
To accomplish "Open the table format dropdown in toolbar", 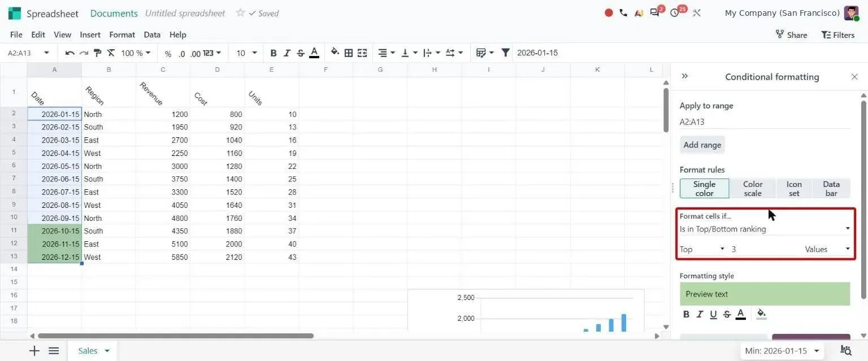I will tap(485, 53).
